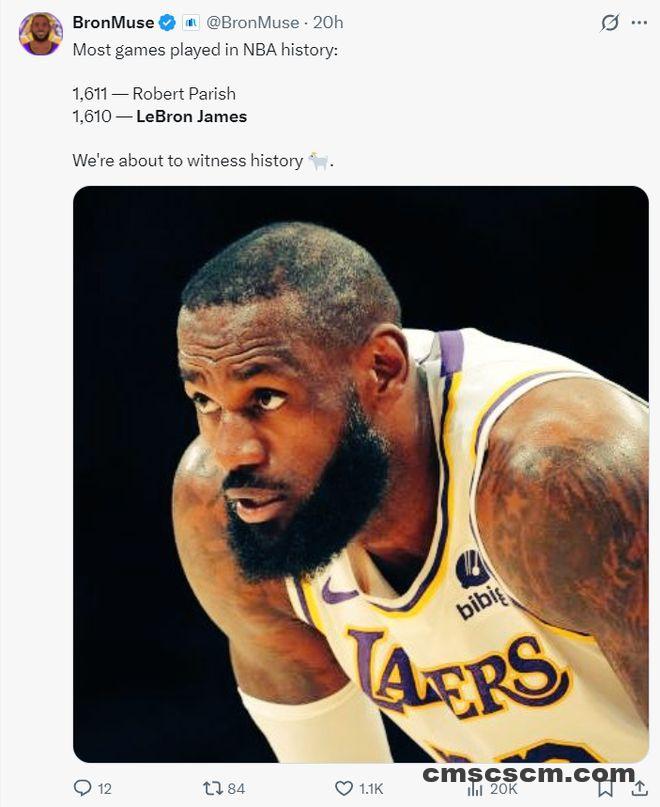Click the bold LeBron James text
The width and height of the screenshot is (660, 807).
click(192, 116)
